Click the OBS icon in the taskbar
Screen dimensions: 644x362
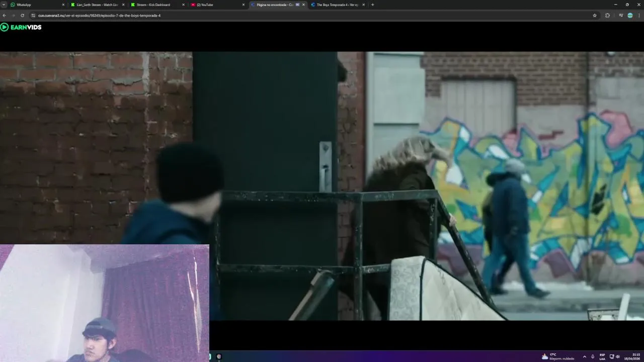[x=219, y=356]
